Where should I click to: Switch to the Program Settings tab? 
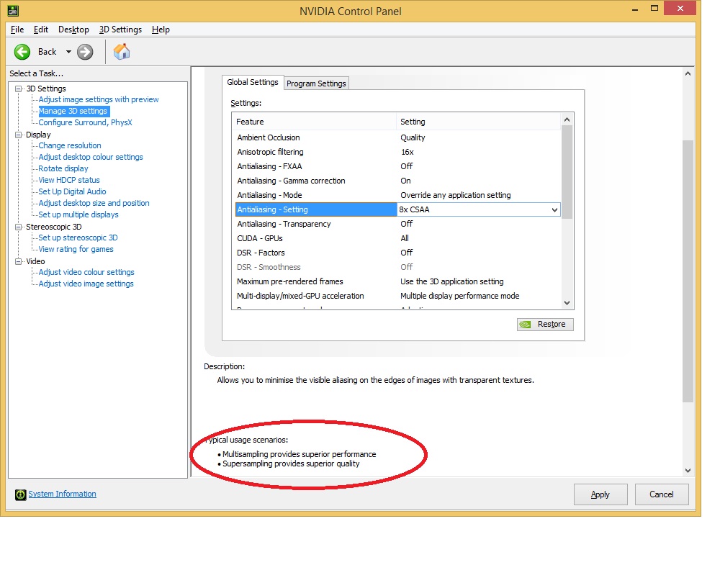[x=316, y=83]
